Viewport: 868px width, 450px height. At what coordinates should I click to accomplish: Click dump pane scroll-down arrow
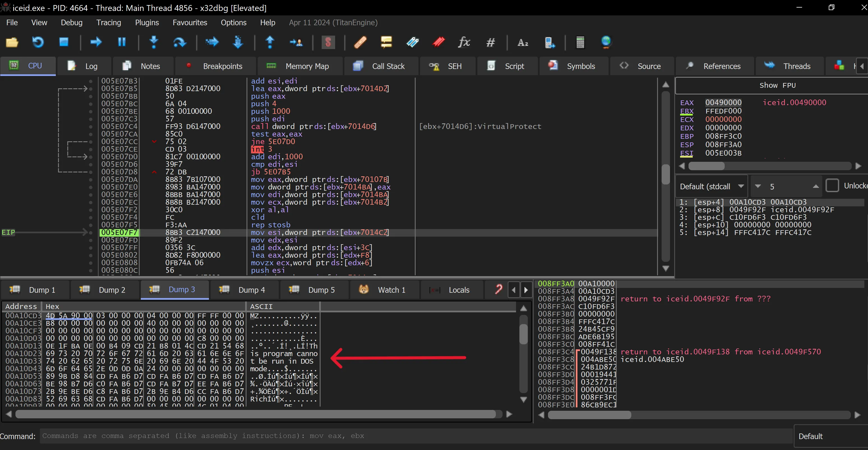[x=523, y=400]
